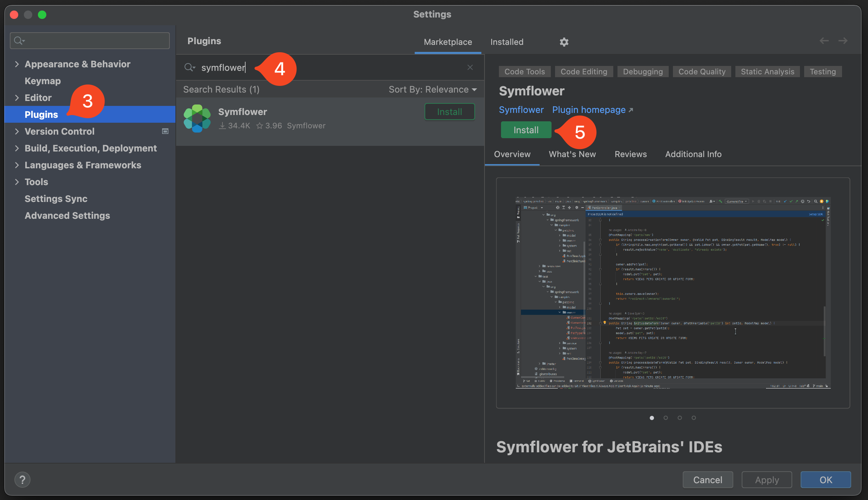Click the settings search magnifier icon

click(x=19, y=41)
